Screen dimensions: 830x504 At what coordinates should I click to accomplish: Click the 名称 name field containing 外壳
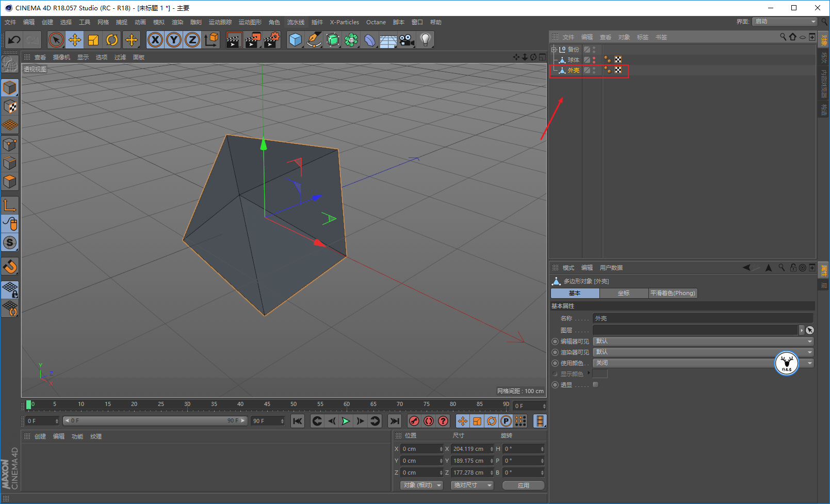pos(703,318)
